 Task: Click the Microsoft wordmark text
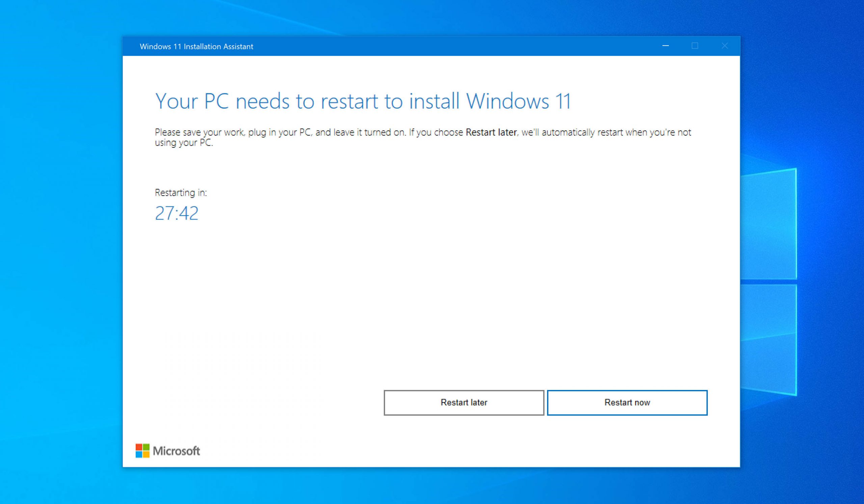tap(178, 451)
